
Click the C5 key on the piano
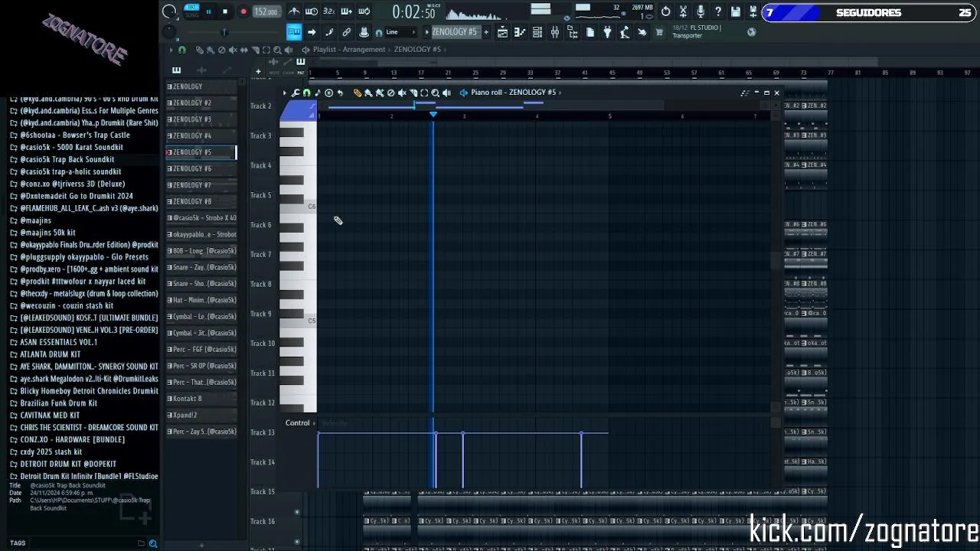299,321
